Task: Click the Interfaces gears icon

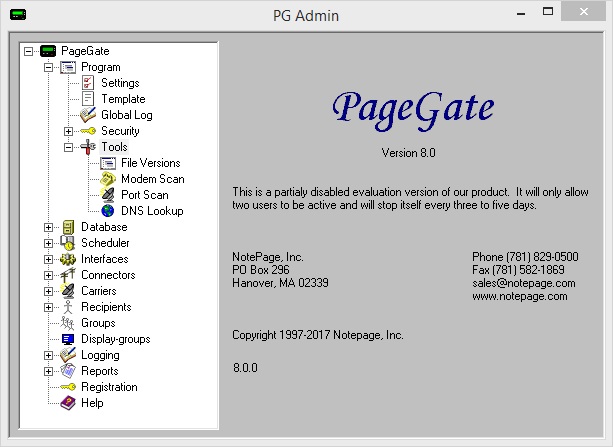Action: point(68,259)
